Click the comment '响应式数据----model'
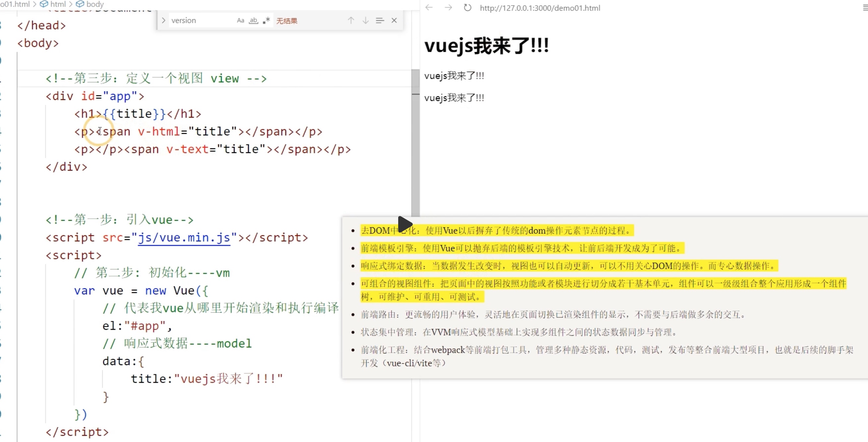This screenshot has width=868, height=442. pyautogui.click(x=177, y=343)
